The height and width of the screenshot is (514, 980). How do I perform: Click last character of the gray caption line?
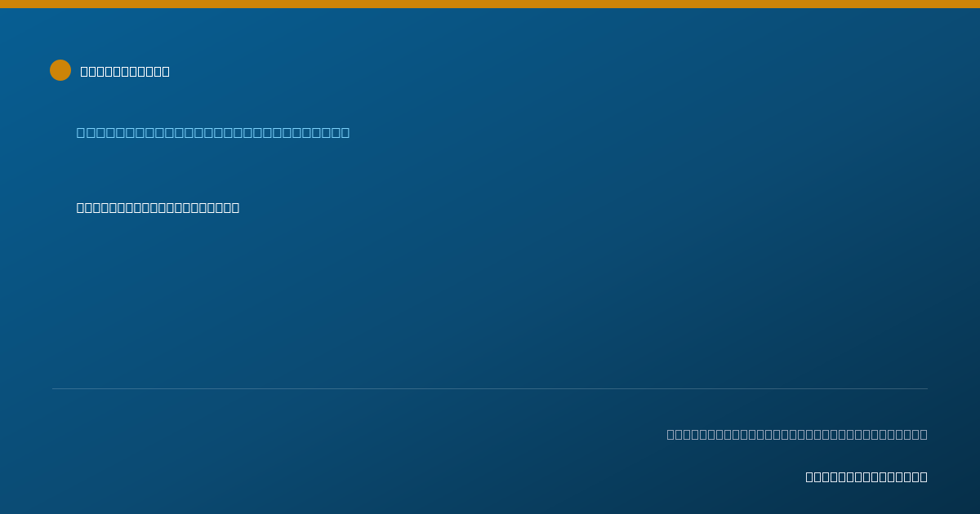tap(924, 434)
